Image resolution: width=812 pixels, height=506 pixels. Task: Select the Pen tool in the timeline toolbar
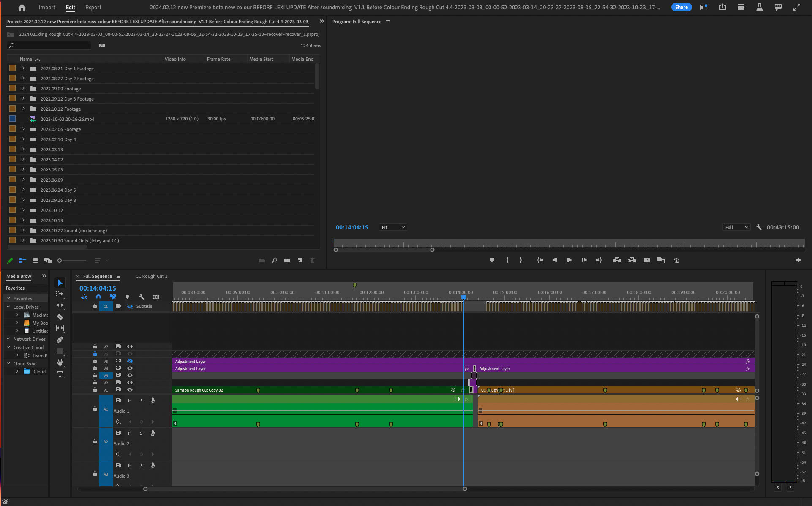click(x=60, y=340)
